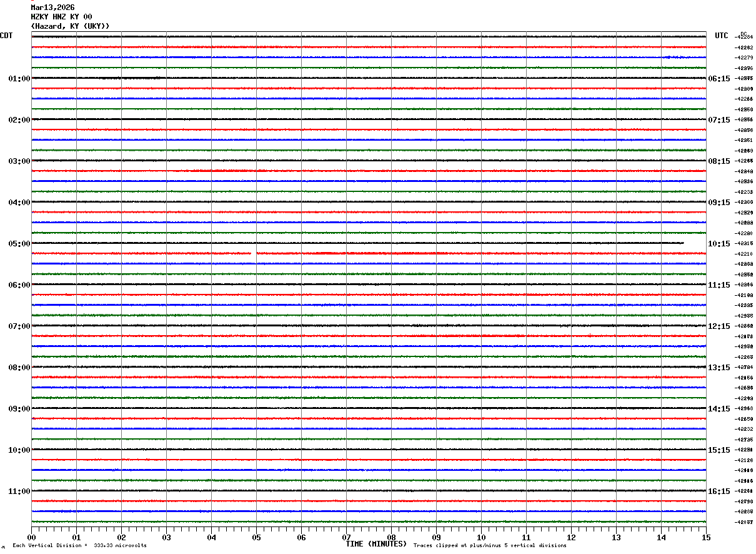This screenshot has width=756, height=554.
Task: Click the date label Mar13,2026
Action: [52, 8]
